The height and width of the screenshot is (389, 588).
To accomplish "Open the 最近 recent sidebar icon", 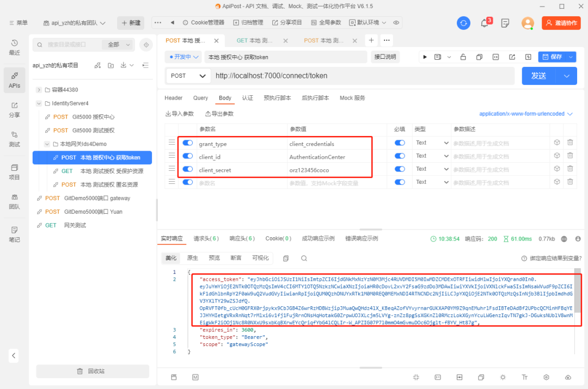I will click(14, 47).
